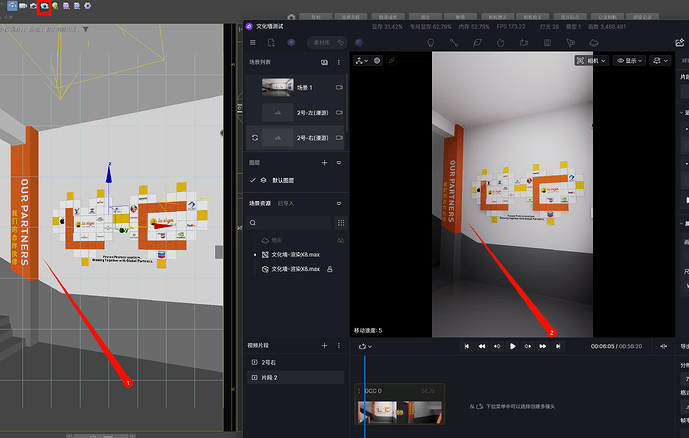Viewport: 689px width, 438px height.
Task: Click the rewind button
Action: pyautogui.click(x=482, y=346)
